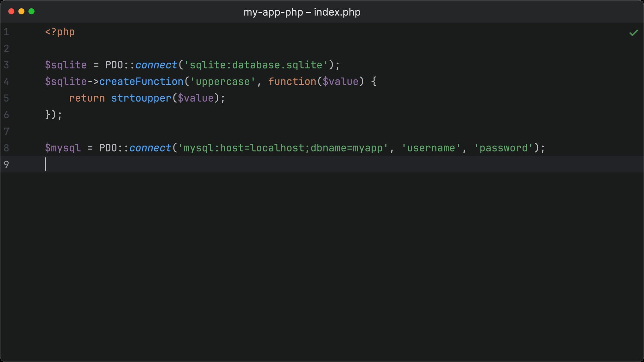Click the $value argument on line 5
Screen dimensions: 644x362
pyautogui.click(x=196, y=98)
